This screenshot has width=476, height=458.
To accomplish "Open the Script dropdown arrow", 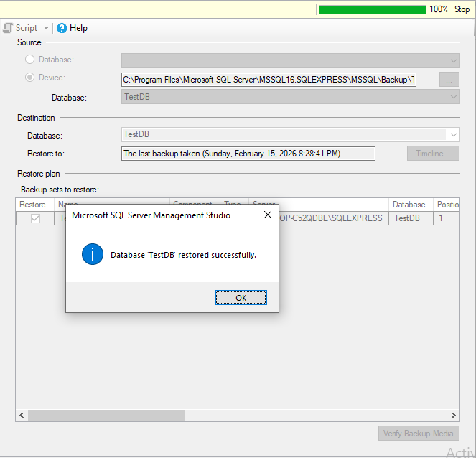I will 46,28.
